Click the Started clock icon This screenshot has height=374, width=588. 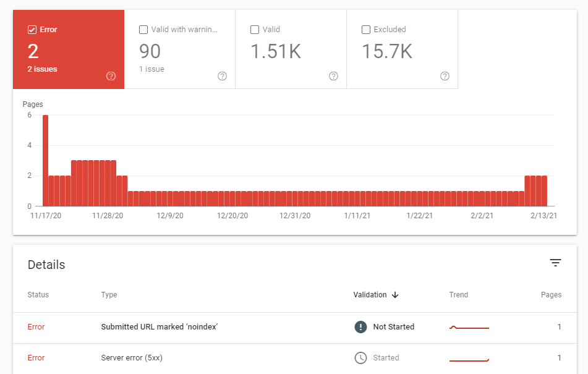coord(360,357)
